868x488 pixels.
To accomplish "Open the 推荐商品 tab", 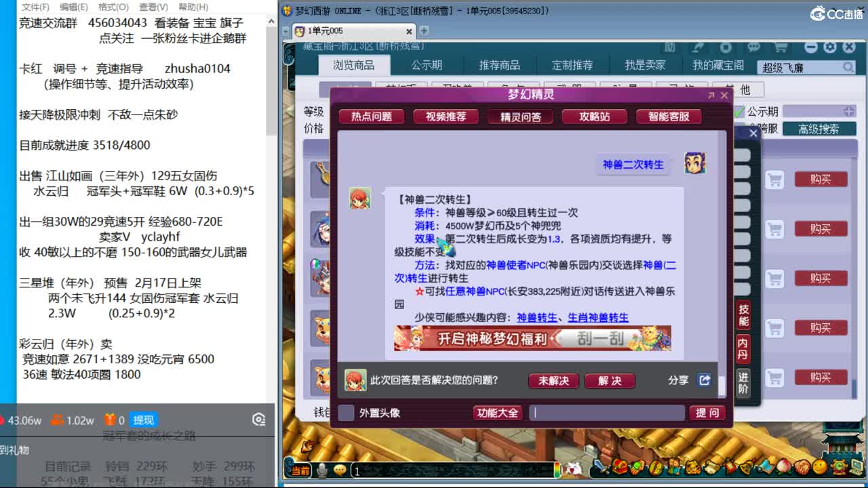I will tap(499, 65).
